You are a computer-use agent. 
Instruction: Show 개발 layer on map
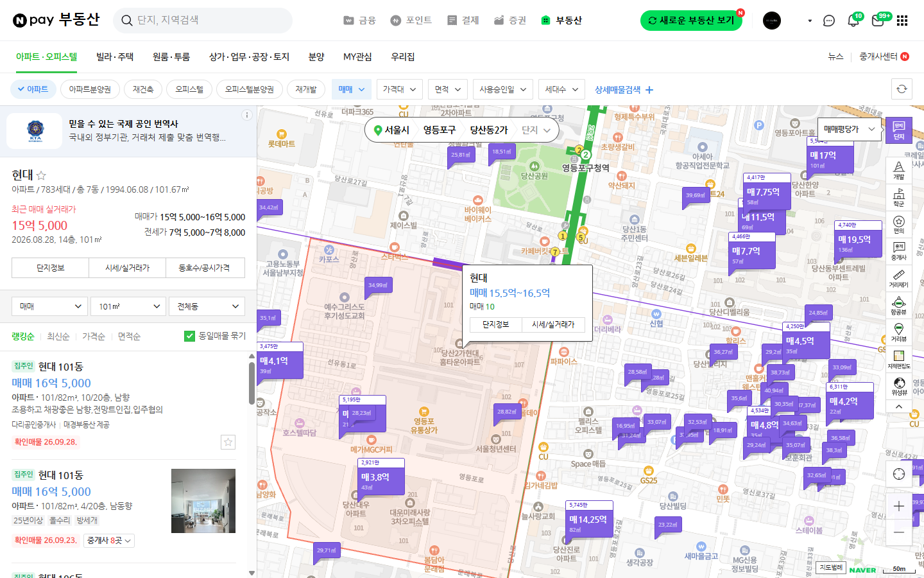click(898, 171)
